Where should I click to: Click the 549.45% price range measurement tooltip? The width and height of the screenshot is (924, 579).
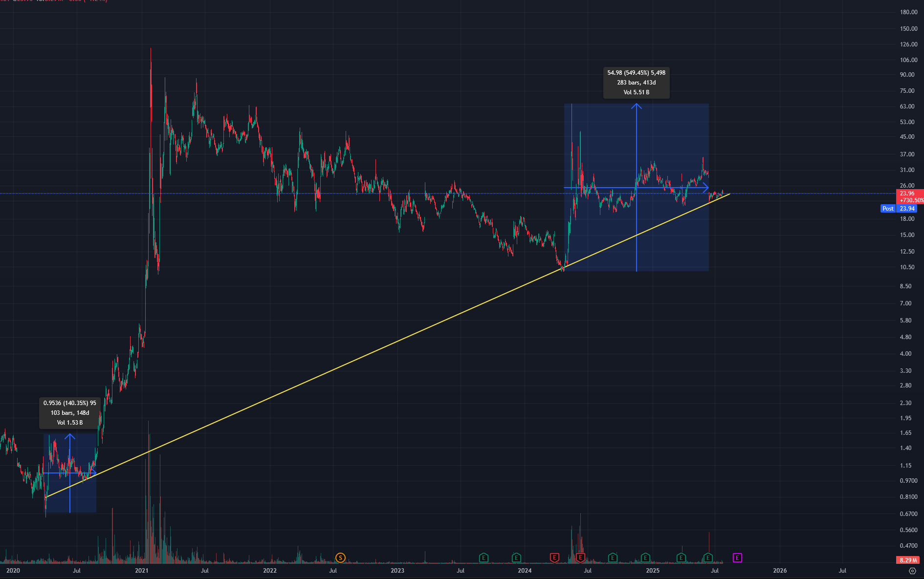point(636,83)
